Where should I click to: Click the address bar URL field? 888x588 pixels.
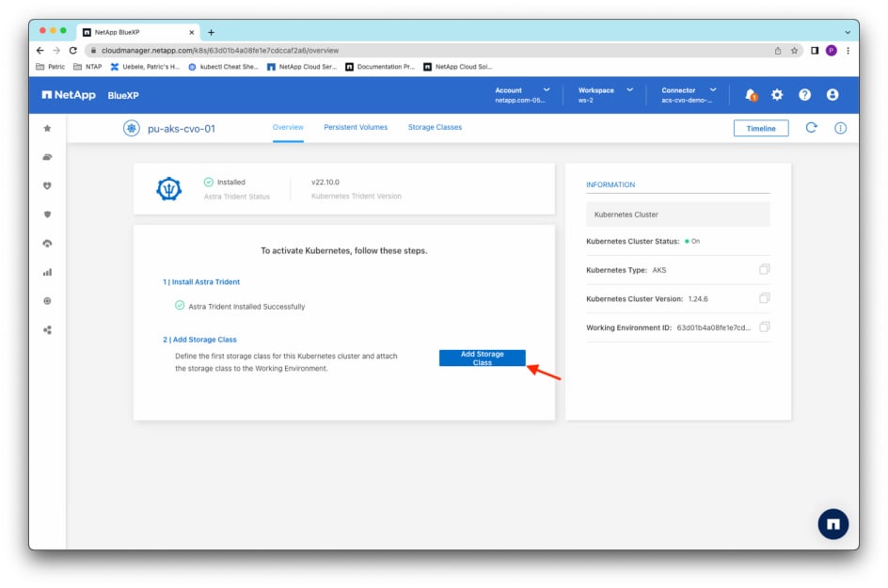click(x=431, y=51)
